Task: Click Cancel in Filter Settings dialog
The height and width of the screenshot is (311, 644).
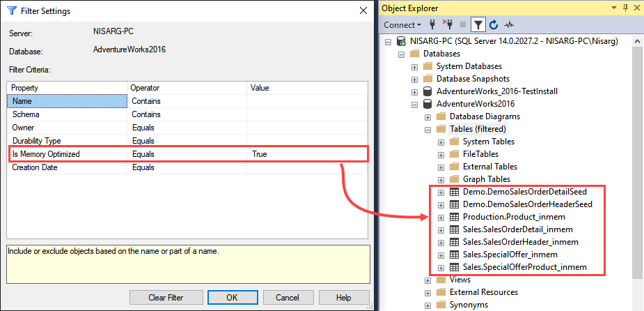Action: click(288, 298)
